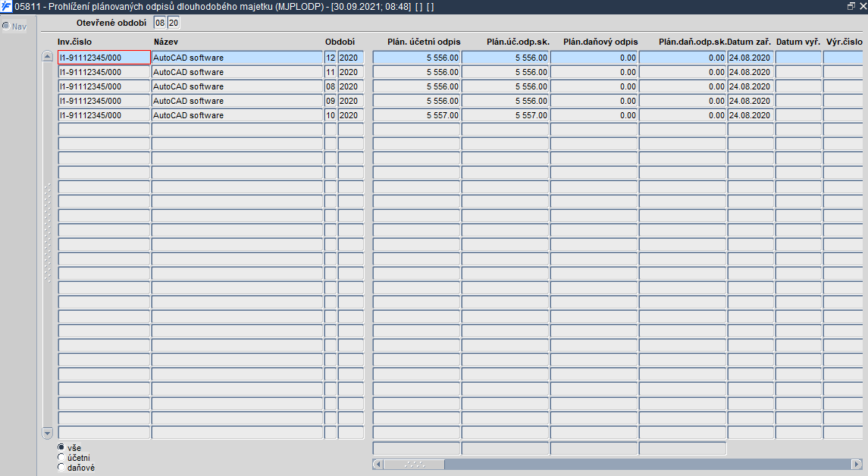
Task: Toggle the Nav radio indicator
Action: (x=6, y=26)
